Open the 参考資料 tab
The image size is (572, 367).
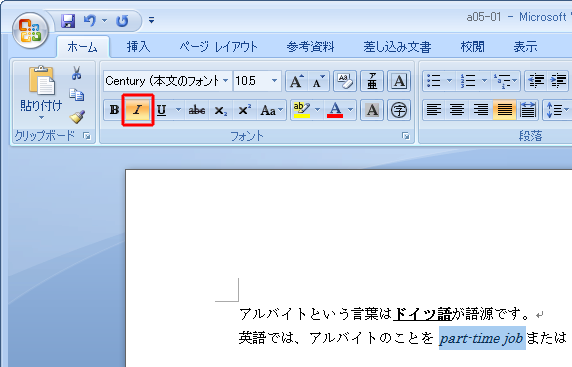[x=310, y=47]
